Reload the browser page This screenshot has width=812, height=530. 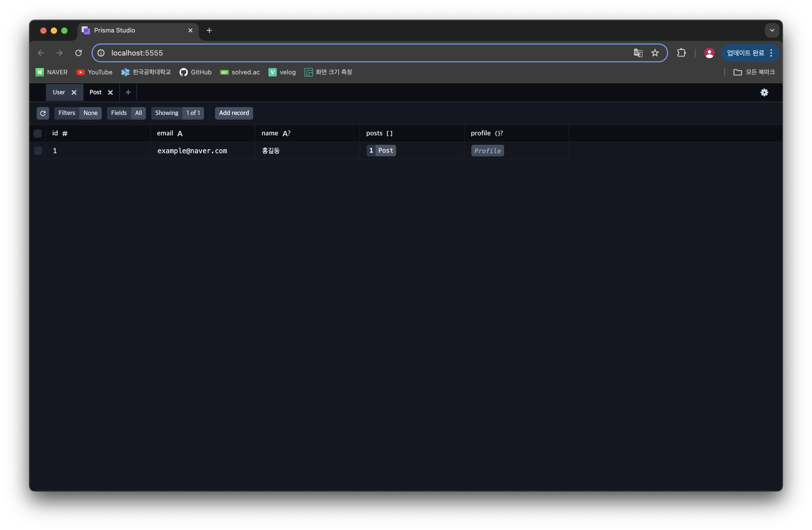(78, 53)
